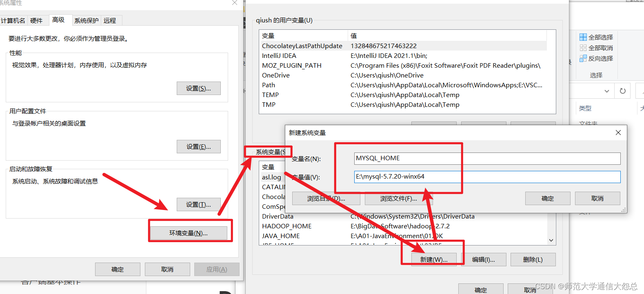Screen dimensions: 644x294
Task: Select asl.log system variable row
Action: pos(272,177)
